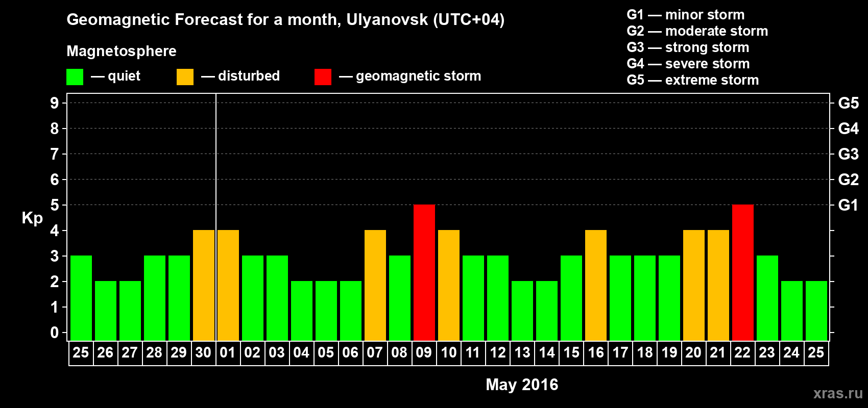
Task: Click the 'G1 — minor storm' legend line
Action: (686, 15)
